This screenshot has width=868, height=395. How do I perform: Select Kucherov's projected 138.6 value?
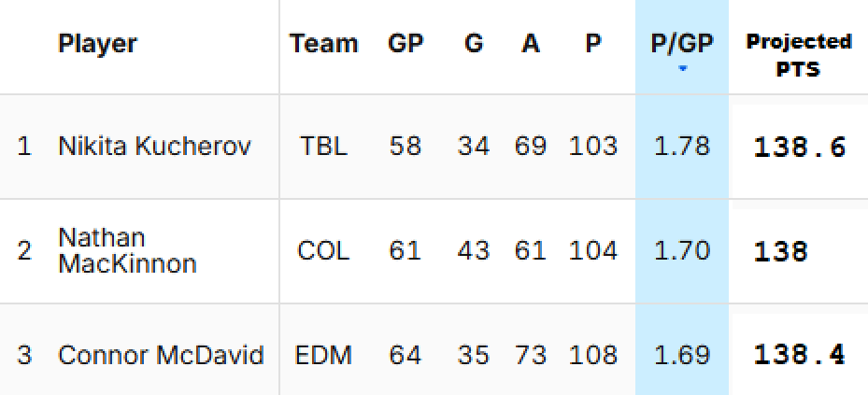click(x=800, y=148)
